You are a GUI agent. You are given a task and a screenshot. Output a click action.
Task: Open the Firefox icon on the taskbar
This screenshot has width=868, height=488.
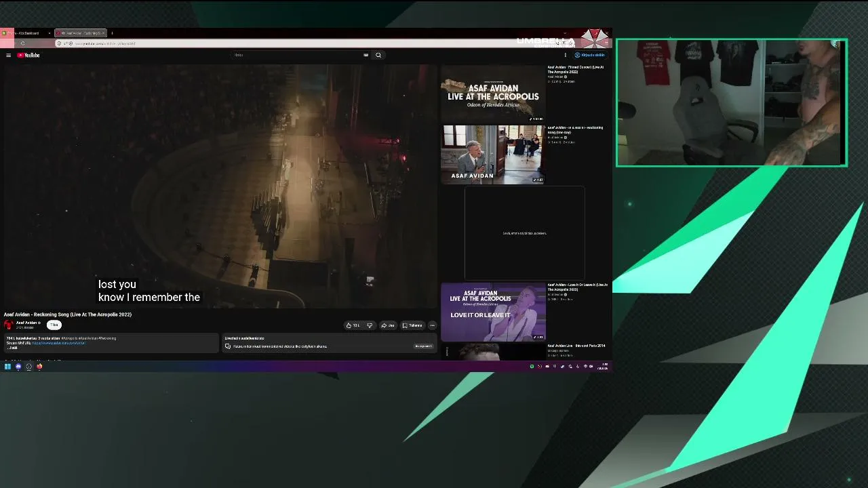39,367
